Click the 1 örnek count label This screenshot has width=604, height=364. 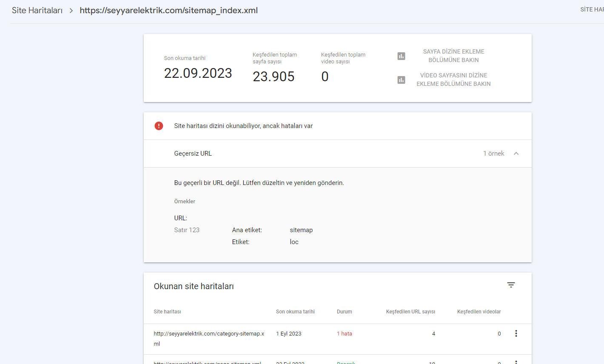[493, 154]
